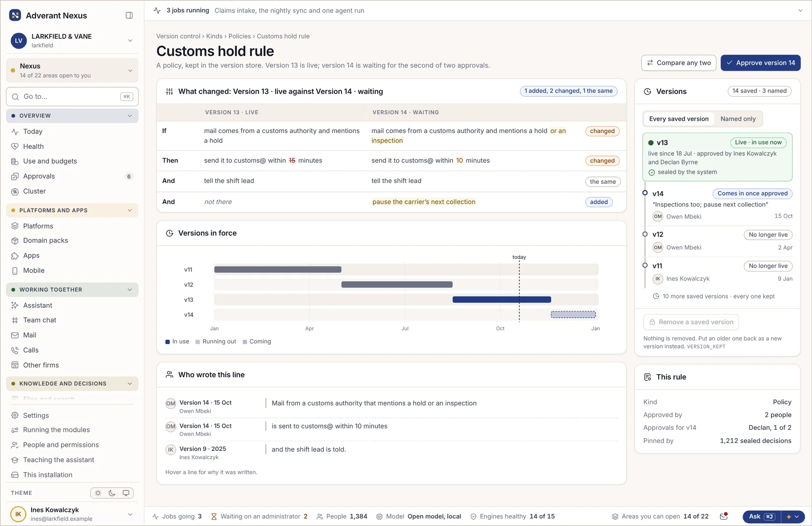Open the Health heart icon item

72,147
